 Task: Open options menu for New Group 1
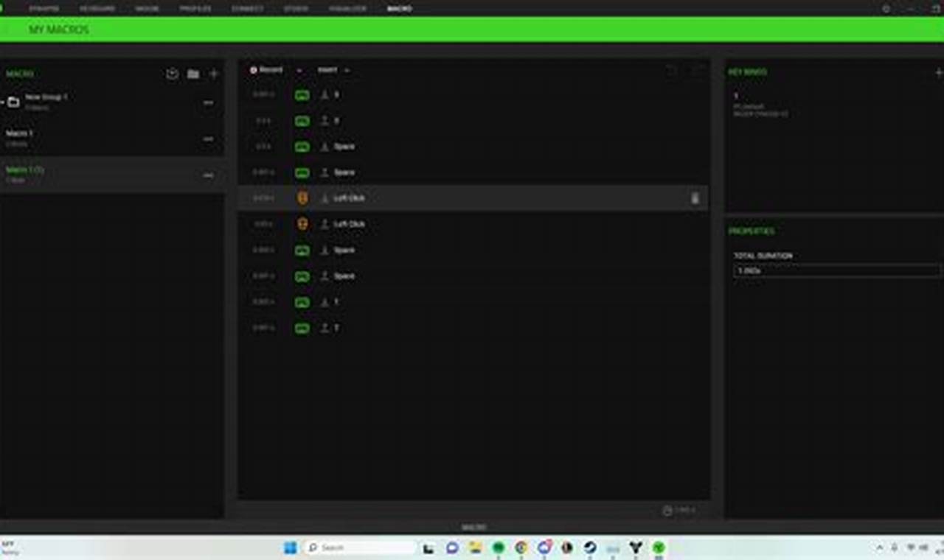208,102
